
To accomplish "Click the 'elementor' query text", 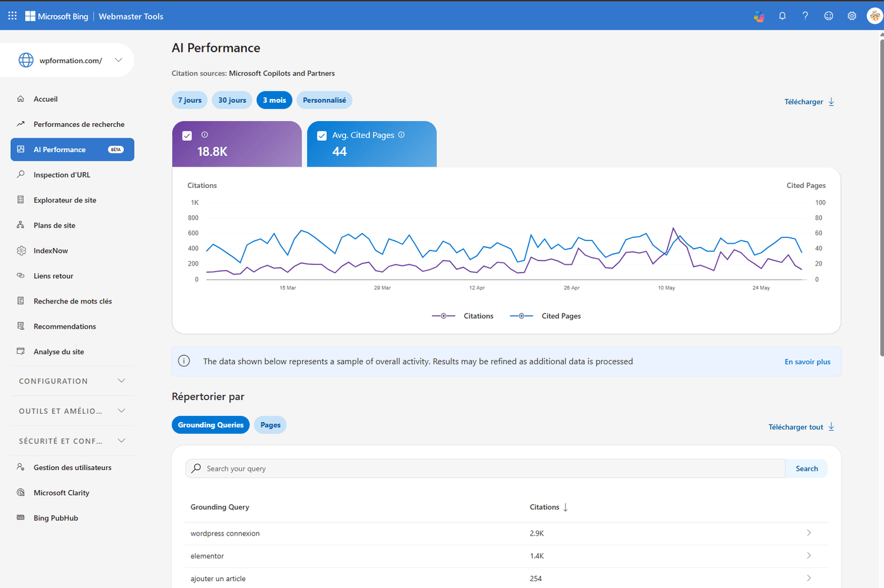I will [207, 556].
